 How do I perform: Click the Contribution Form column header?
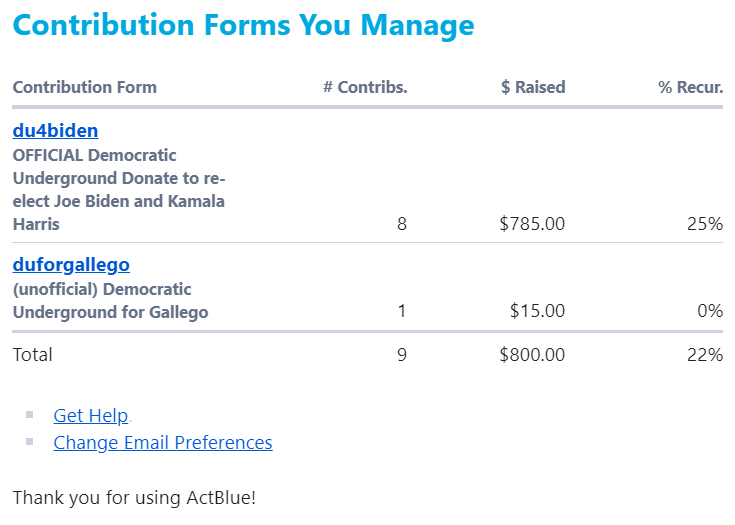tap(84, 87)
